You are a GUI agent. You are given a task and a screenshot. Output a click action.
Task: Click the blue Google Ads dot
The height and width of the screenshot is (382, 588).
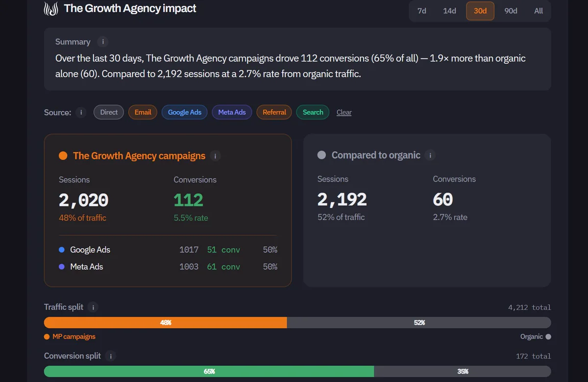pyautogui.click(x=62, y=250)
